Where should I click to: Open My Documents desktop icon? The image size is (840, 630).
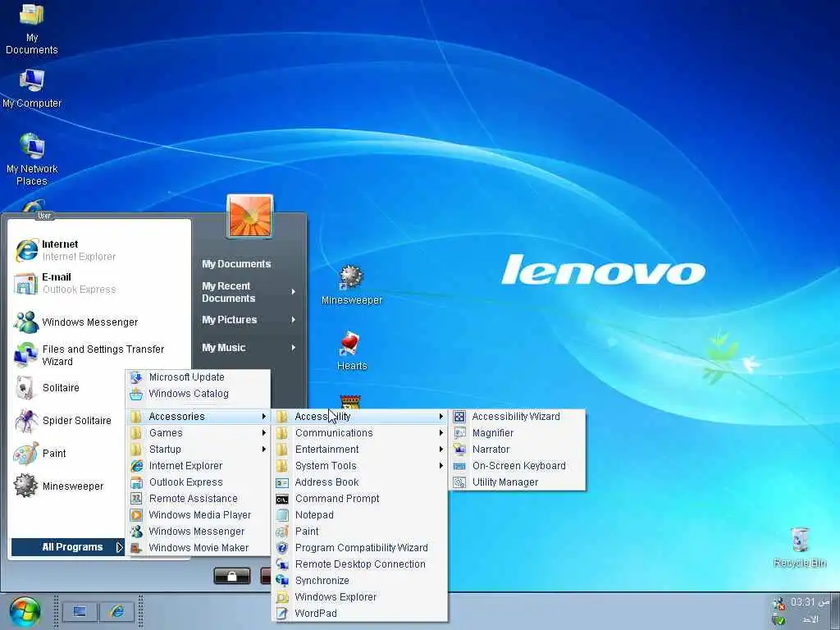(32, 28)
